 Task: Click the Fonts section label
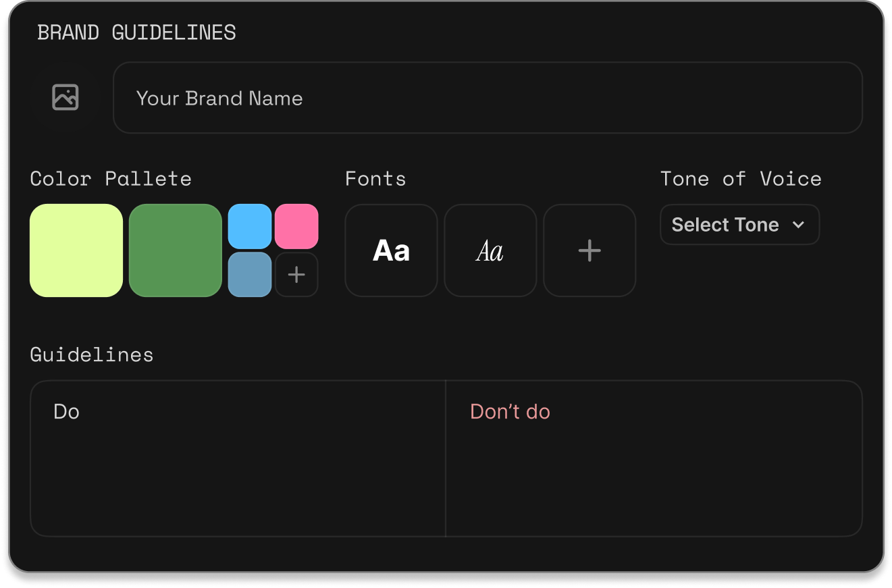click(x=375, y=179)
